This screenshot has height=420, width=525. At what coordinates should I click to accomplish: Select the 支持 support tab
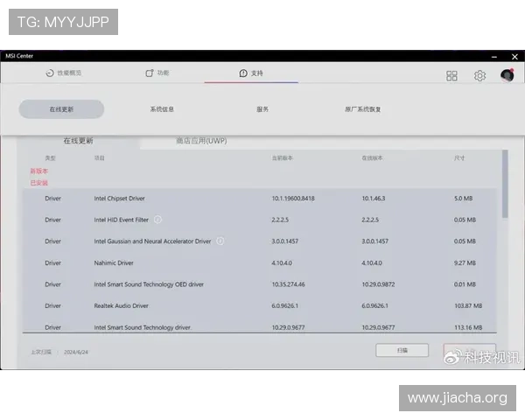[251, 73]
